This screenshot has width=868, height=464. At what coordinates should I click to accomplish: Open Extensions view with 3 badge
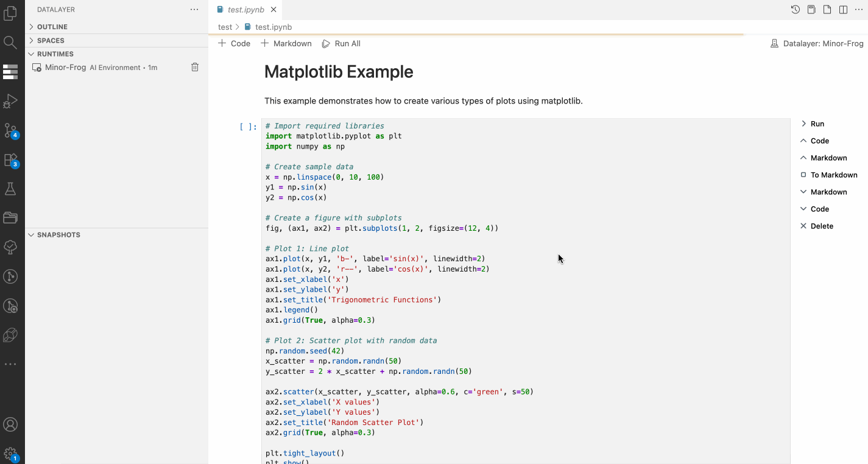point(10,160)
